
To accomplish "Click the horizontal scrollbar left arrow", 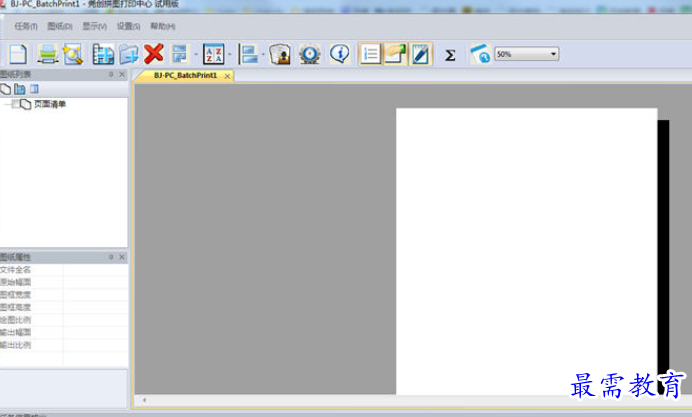I will coord(144,400).
